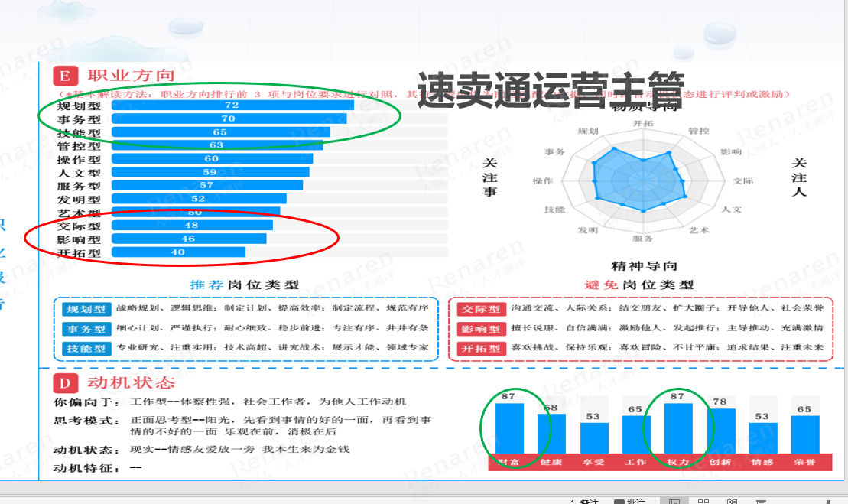Select the line starting 你偏向于
The image size is (848, 504).
pos(230,402)
